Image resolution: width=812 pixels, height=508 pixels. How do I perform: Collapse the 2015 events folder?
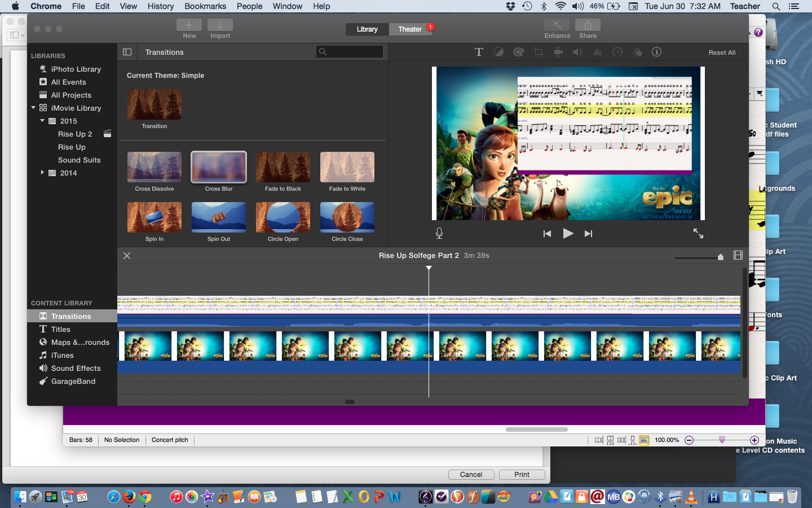coord(42,121)
